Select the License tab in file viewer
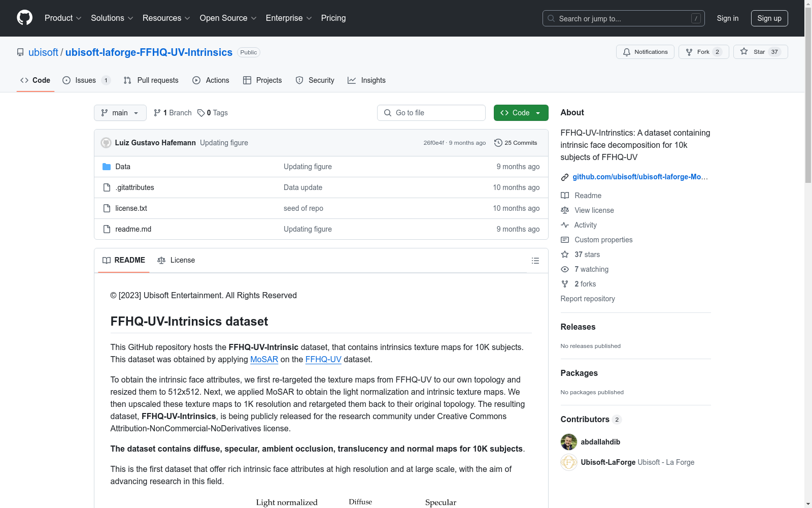 point(176,260)
